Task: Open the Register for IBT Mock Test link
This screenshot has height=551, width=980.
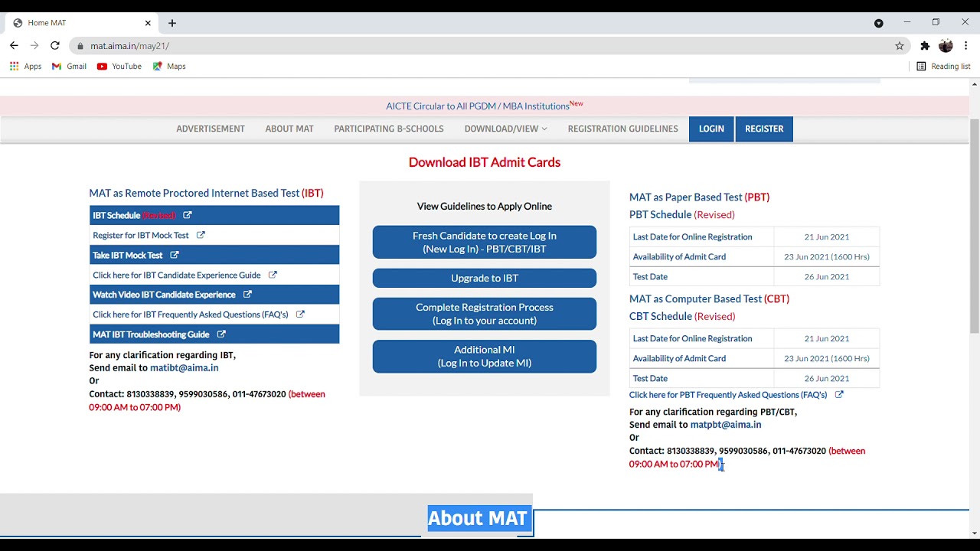Action: 141,235
